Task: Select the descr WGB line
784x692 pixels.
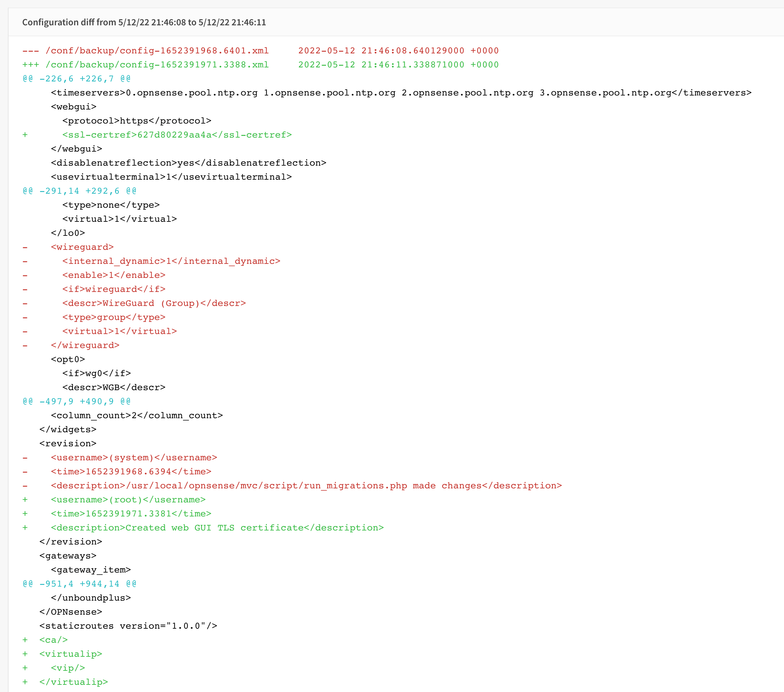Action: (x=114, y=387)
